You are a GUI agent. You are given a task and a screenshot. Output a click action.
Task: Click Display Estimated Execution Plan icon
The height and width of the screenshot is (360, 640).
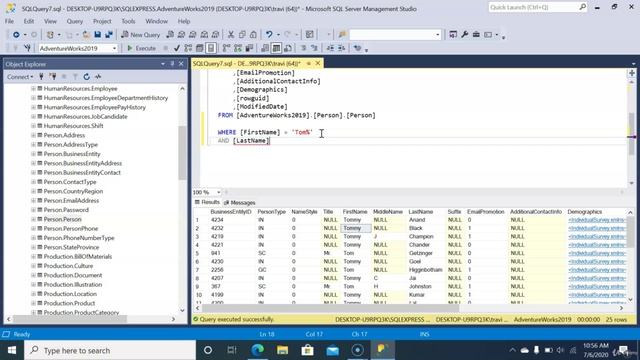tap(188, 48)
